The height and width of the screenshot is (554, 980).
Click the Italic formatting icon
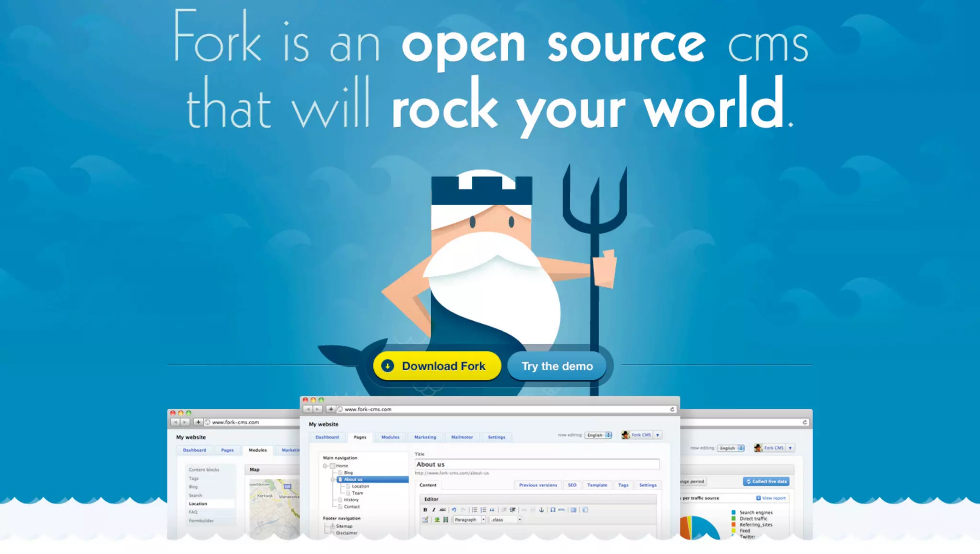(434, 510)
